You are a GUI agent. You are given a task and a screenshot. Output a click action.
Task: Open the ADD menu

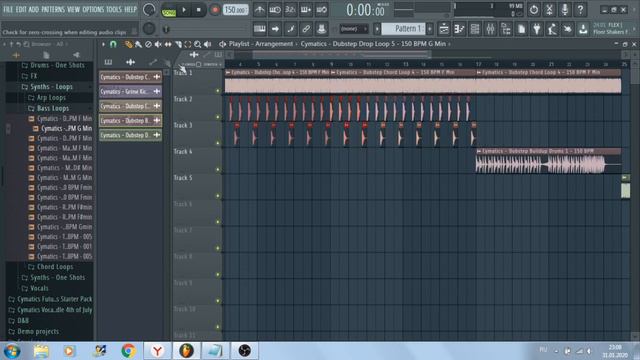point(34,9)
